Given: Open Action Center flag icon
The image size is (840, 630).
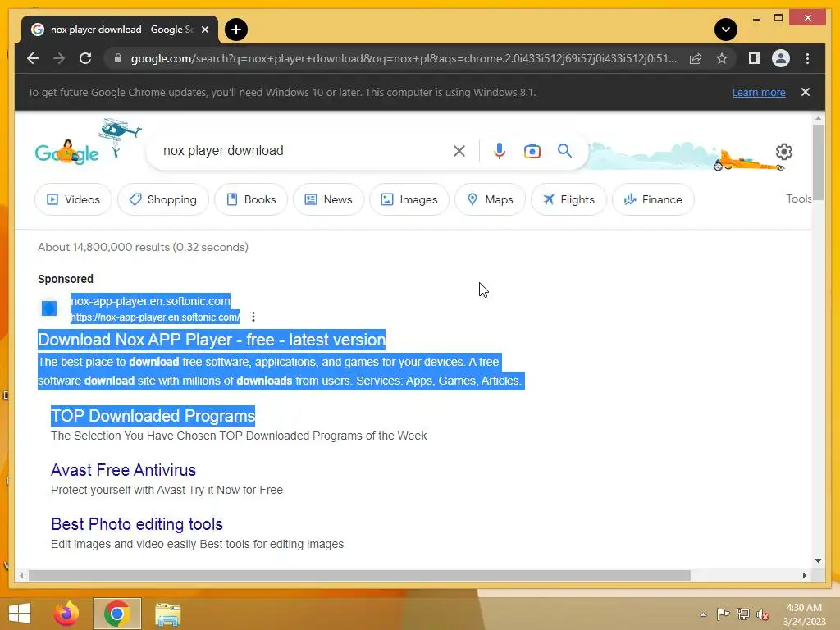Looking at the screenshot, I should [x=723, y=614].
